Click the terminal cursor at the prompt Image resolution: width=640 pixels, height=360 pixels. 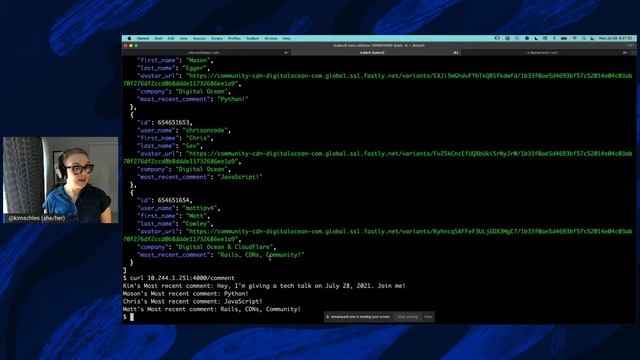132,317
